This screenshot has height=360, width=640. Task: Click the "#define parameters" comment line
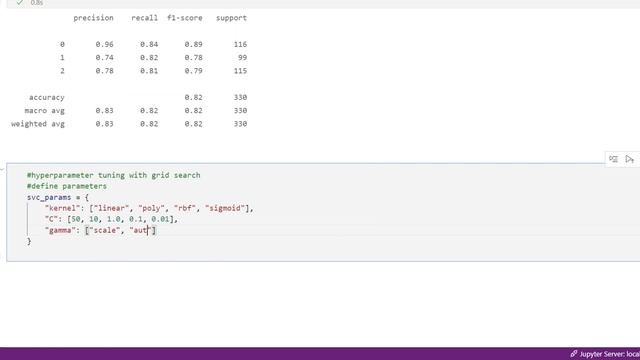(x=67, y=186)
